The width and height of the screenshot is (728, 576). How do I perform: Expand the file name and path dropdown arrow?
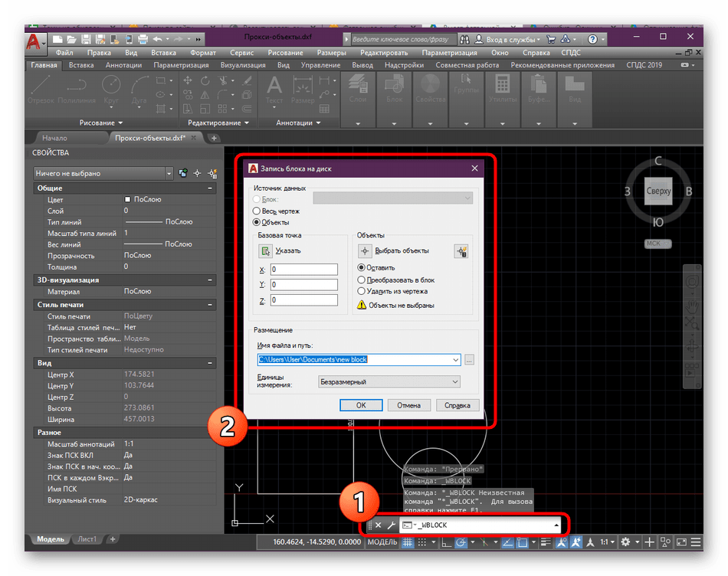pos(456,359)
